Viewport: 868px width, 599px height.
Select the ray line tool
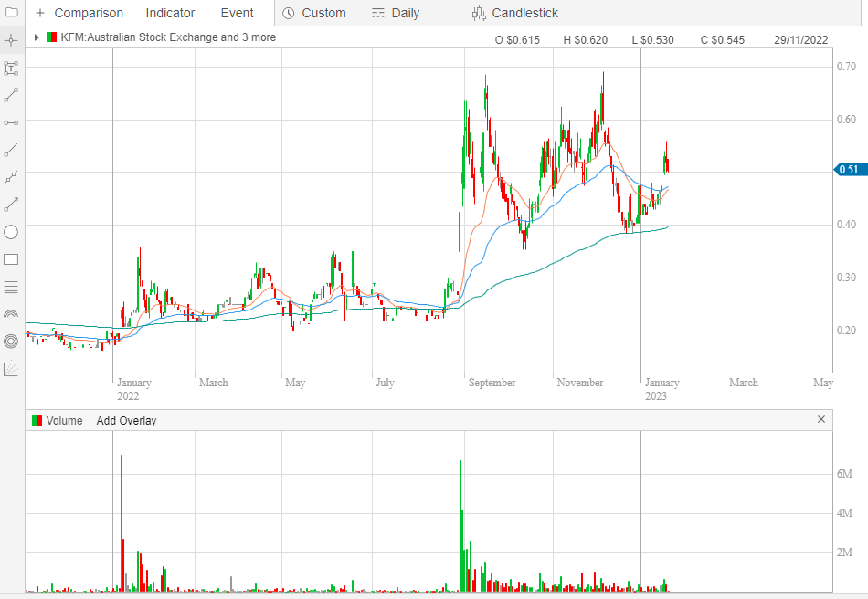(11, 150)
